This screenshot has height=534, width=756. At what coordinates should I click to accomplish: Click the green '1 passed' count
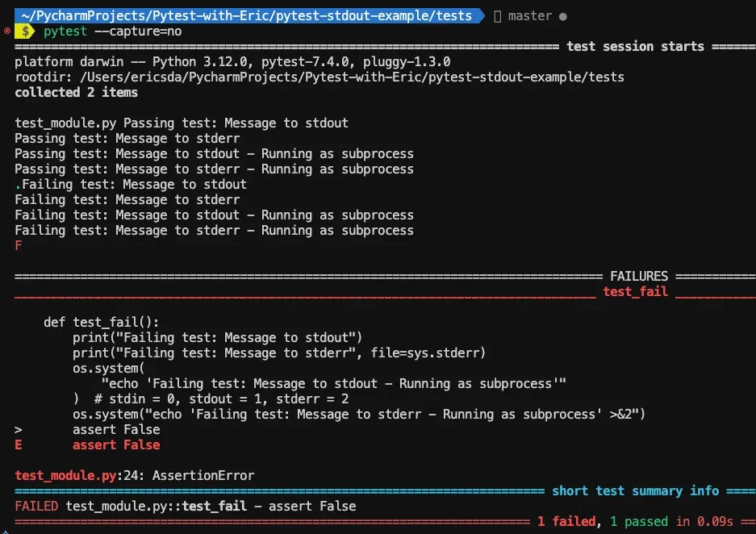[x=639, y=521]
